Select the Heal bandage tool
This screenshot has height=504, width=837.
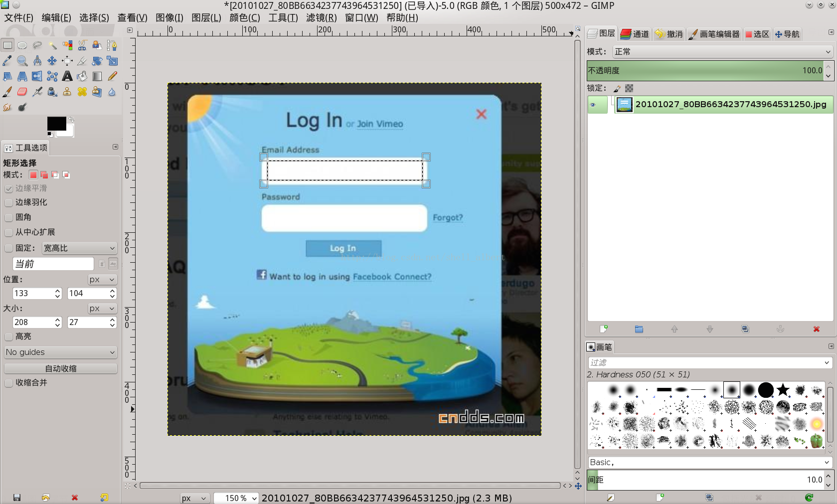(82, 92)
